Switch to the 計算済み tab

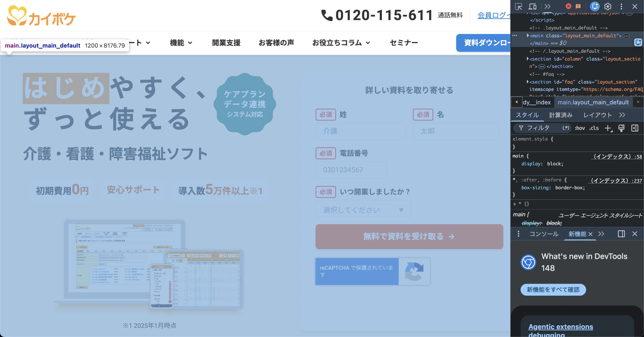tap(561, 115)
